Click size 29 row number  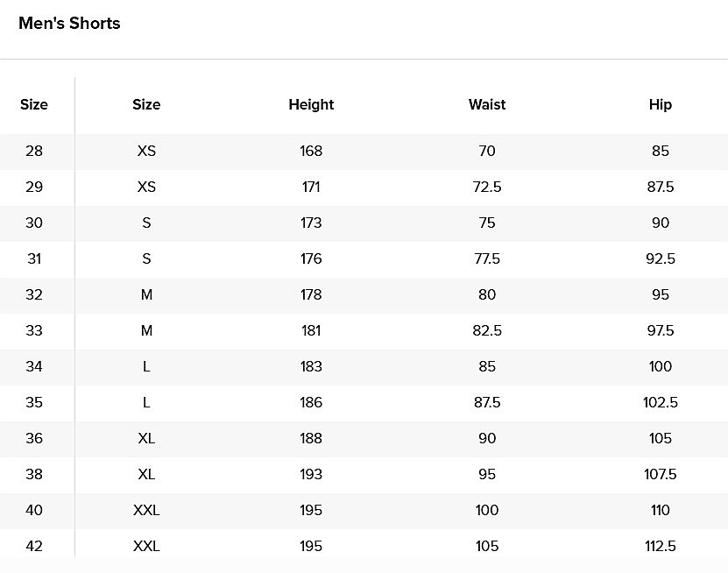click(x=34, y=187)
